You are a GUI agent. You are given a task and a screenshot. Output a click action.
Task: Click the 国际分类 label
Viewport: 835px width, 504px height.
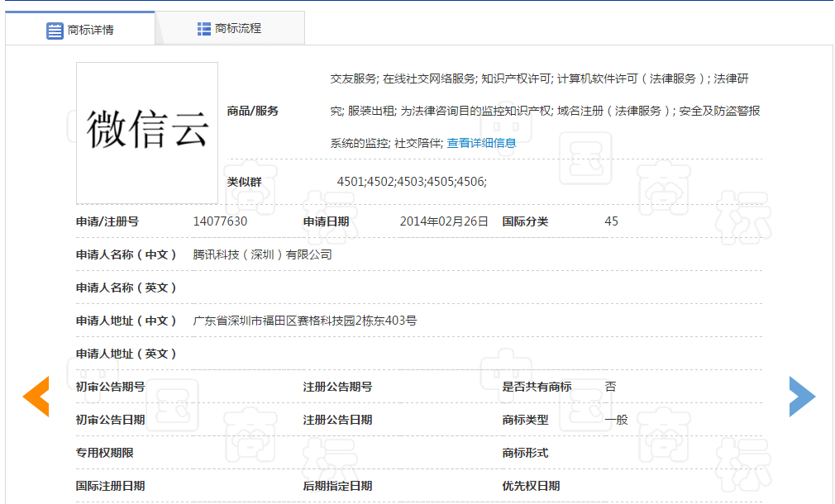(x=525, y=221)
